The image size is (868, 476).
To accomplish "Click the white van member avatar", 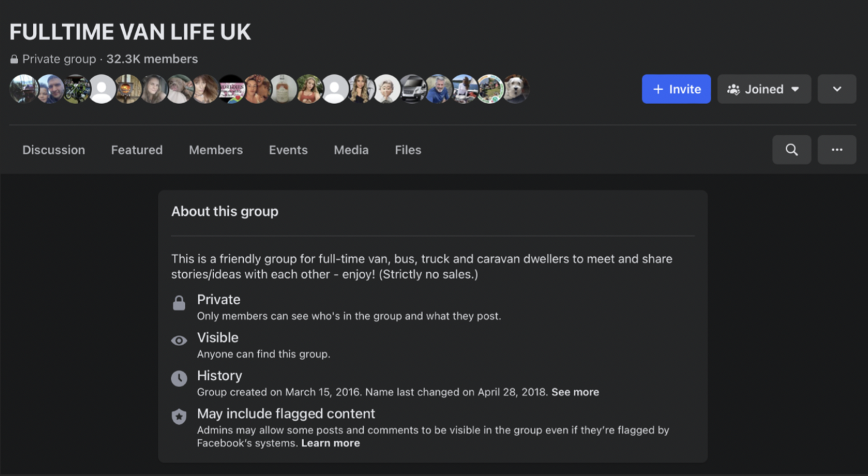I will (x=413, y=89).
